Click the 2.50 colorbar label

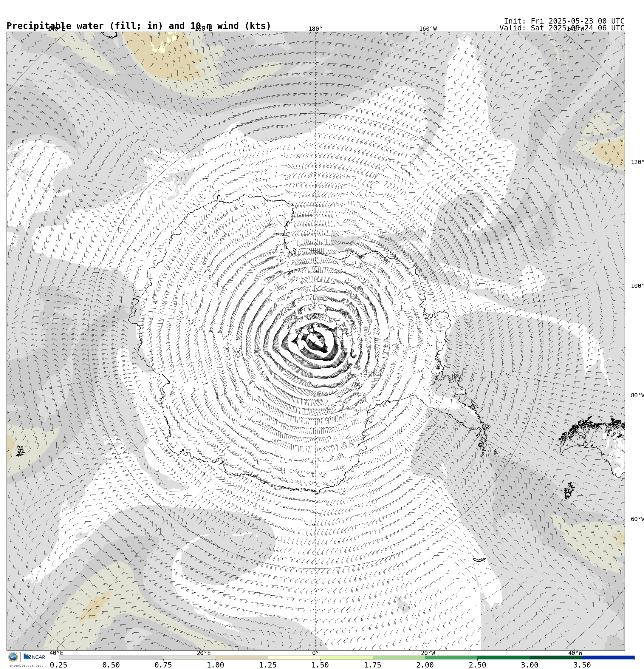pyautogui.click(x=477, y=665)
